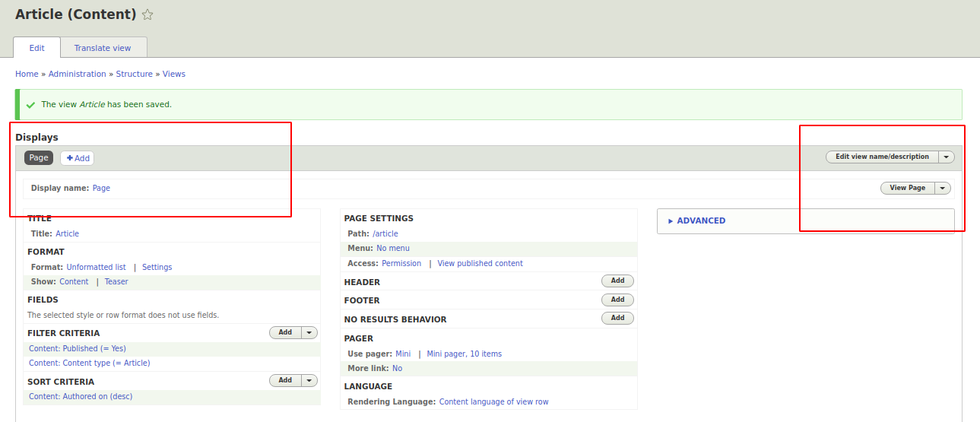The width and height of the screenshot is (980, 422).
Task: Switch to the Translate view tab
Action: [x=103, y=48]
